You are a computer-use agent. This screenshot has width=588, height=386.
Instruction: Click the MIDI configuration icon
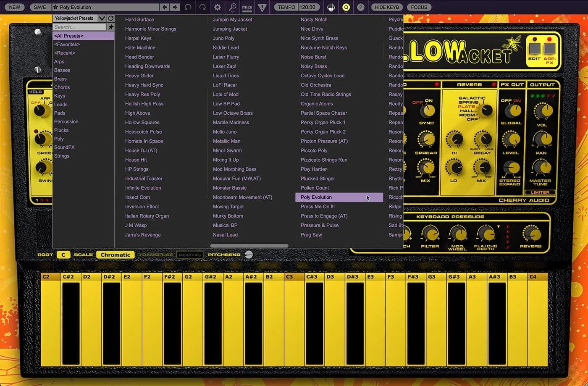click(248, 7)
